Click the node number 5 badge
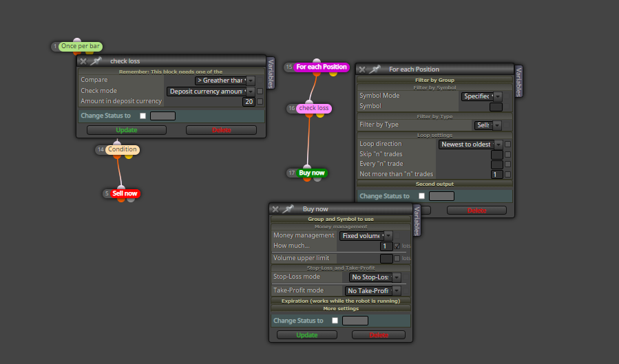 point(107,193)
